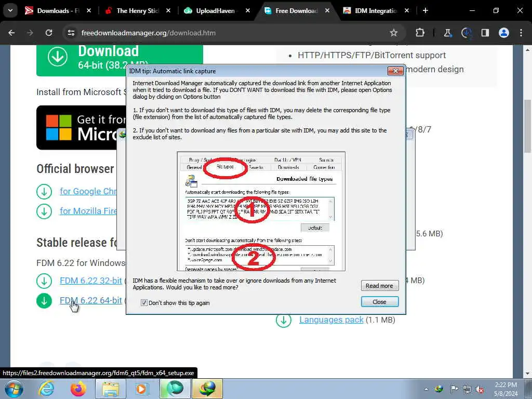Click download icon beside Mozilla Firefox link
This screenshot has height=399, width=532.
[x=44, y=211]
